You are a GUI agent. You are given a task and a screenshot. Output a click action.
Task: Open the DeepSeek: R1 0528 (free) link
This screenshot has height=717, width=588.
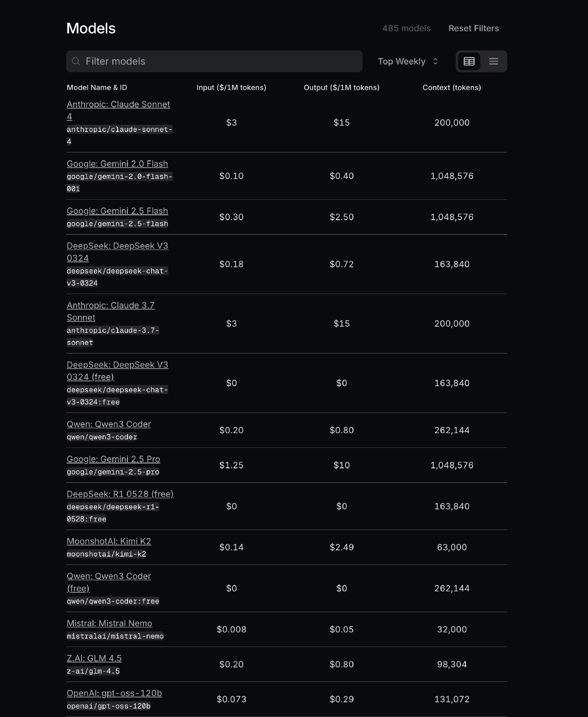tap(120, 494)
